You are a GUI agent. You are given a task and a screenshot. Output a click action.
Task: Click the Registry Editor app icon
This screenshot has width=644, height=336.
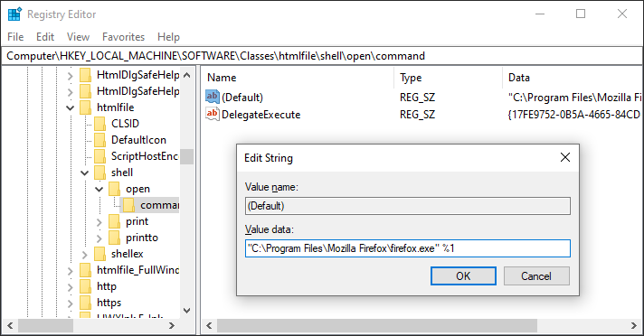(14, 14)
